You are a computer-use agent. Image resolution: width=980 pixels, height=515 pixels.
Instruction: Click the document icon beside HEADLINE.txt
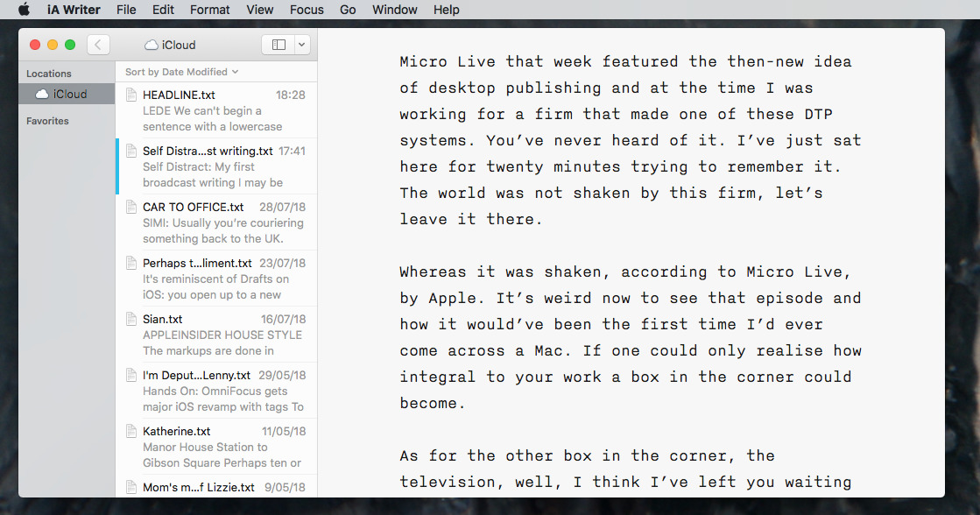point(131,95)
